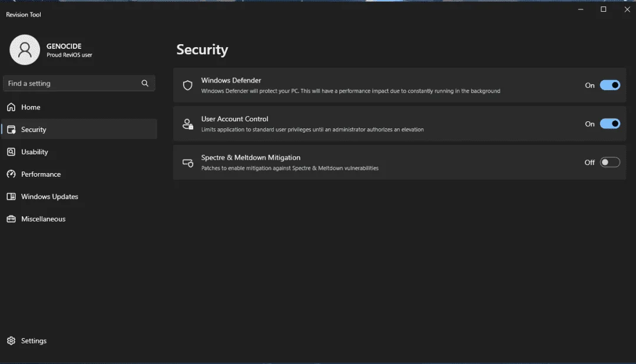Click the description about administrator elevation
The width and height of the screenshot is (636, 364).
tap(312, 130)
